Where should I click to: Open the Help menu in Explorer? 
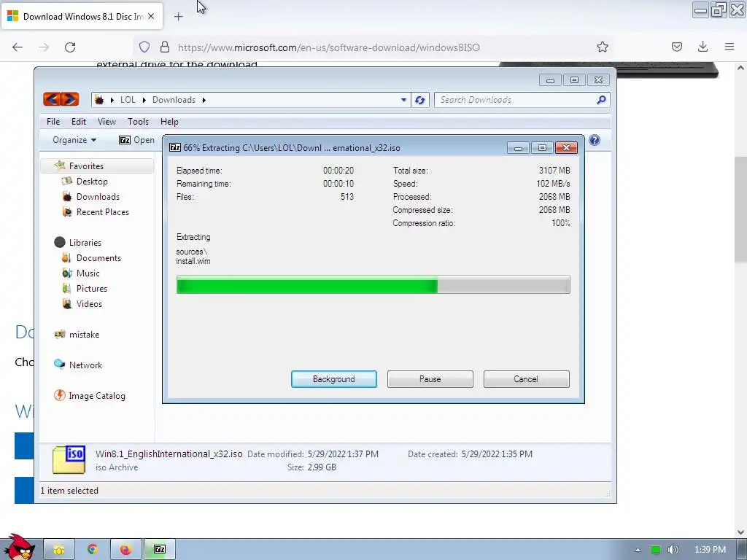click(169, 122)
